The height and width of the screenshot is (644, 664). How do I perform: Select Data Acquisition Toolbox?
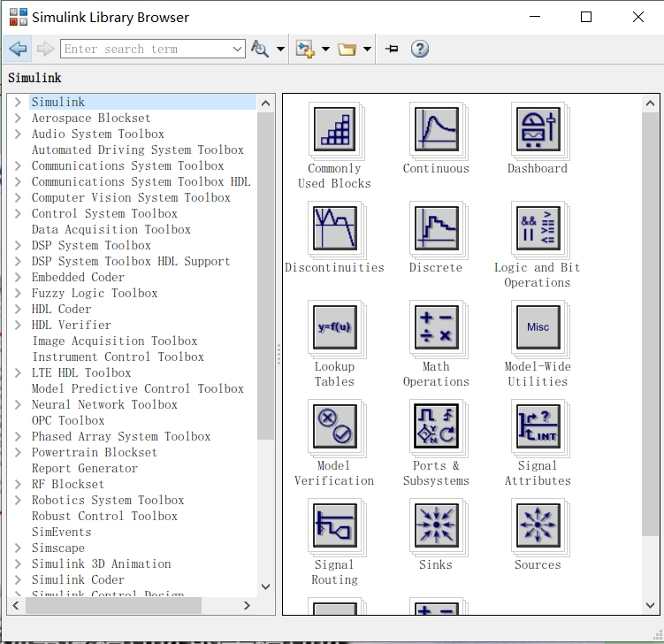click(111, 230)
